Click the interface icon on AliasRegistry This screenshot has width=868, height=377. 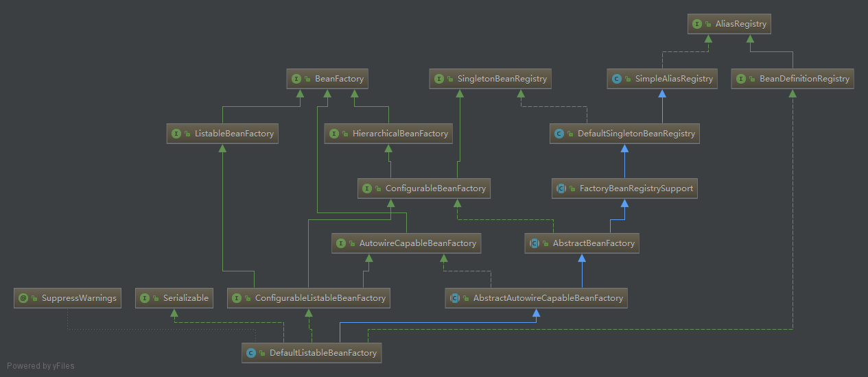pyautogui.click(x=697, y=24)
